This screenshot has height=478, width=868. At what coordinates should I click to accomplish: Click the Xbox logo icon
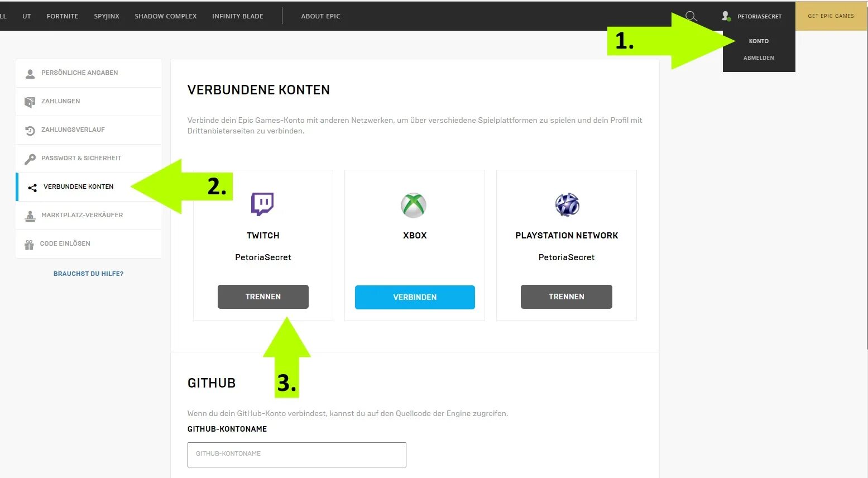coord(414,205)
